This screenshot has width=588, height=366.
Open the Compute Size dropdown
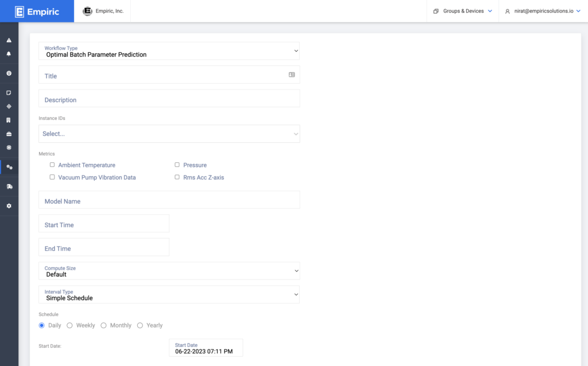(169, 271)
